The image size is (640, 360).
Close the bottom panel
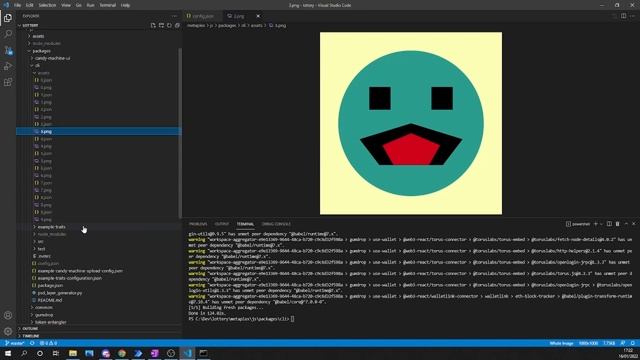tap(633, 224)
